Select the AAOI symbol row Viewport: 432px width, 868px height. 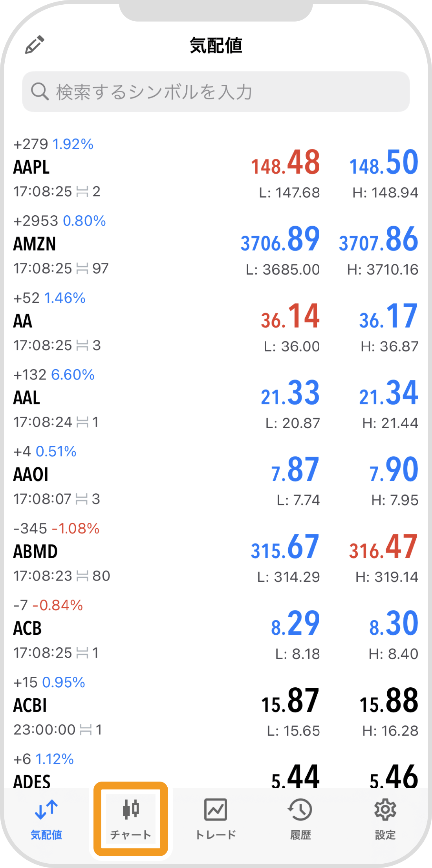(x=216, y=476)
